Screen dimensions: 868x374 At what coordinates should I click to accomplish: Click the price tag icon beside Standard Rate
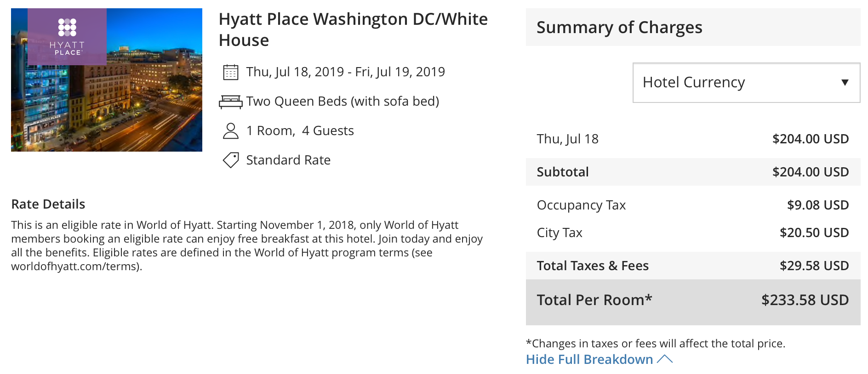click(x=230, y=160)
